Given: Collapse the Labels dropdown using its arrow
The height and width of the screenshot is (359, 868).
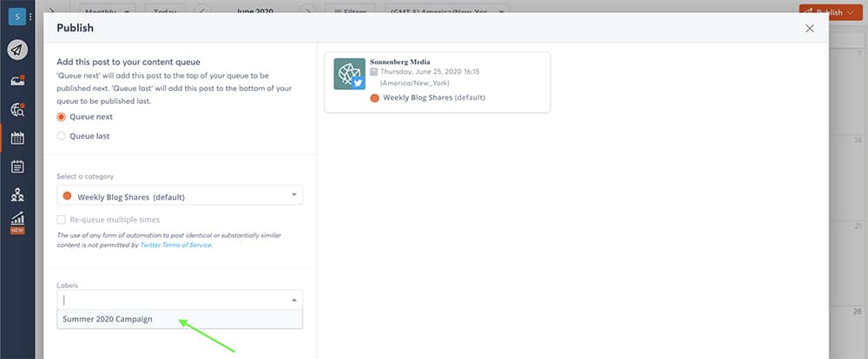Looking at the screenshot, I should pyautogui.click(x=294, y=300).
